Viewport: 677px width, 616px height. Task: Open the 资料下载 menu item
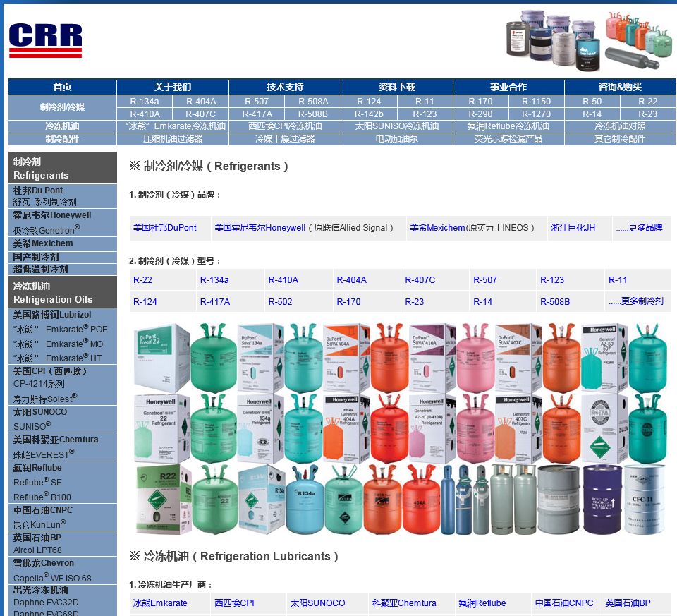point(397,87)
